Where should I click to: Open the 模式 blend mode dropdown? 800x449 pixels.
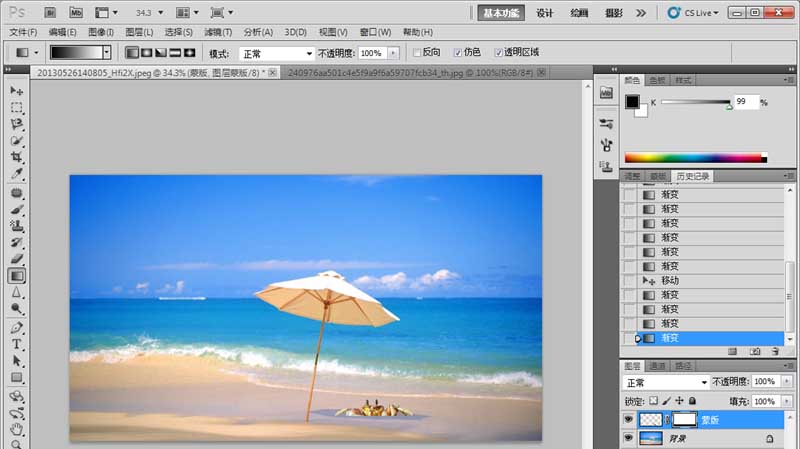click(x=277, y=54)
